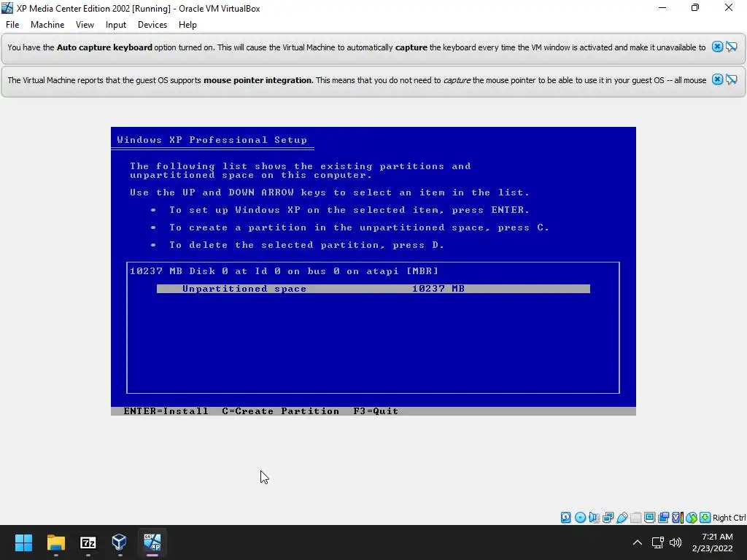Click the hard disk activity status icon
Viewport: 747px width, 560px height.
point(565,517)
